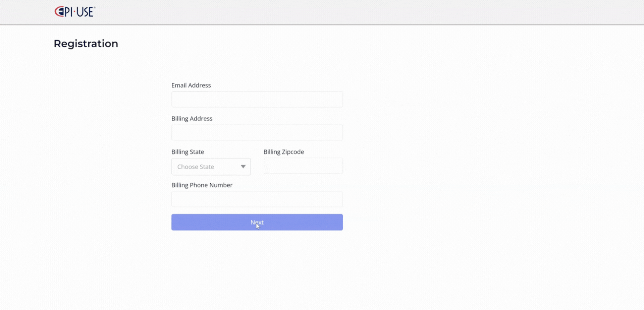Click the "Email Address" field label
This screenshot has height=310, width=644.
click(191, 85)
